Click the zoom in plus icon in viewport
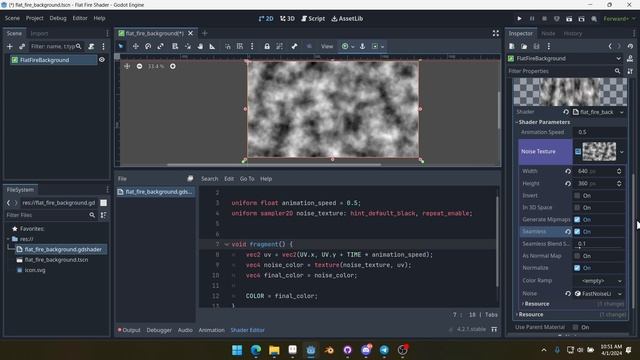The image size is (640, 360). 173,66
